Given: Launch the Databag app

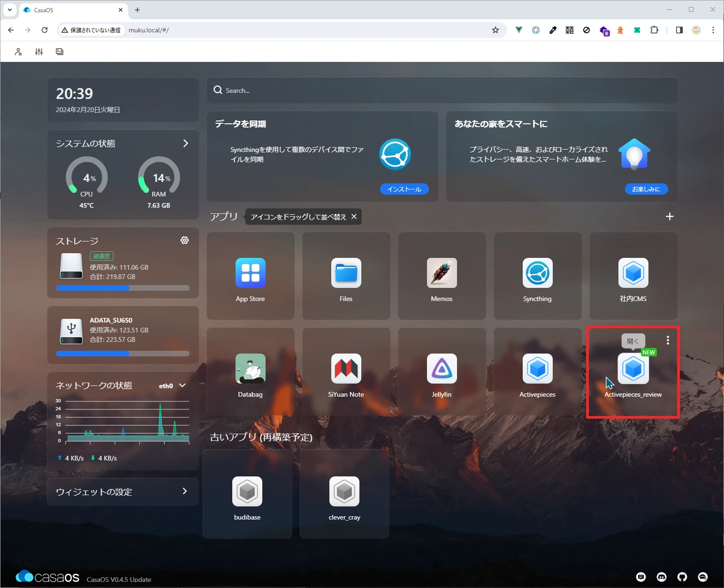Looking at the screenshot, I should coord(251,369).
